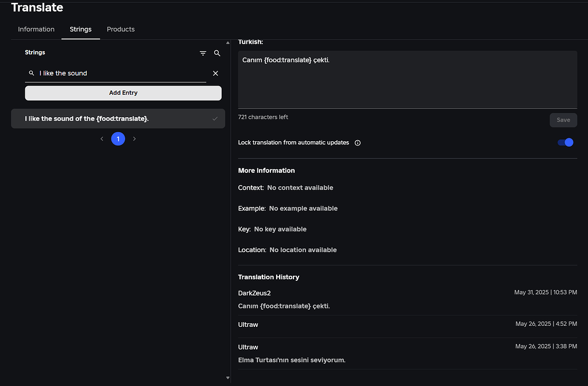Click 'No context available' text
588x386 pixels.
pos(300,188)
